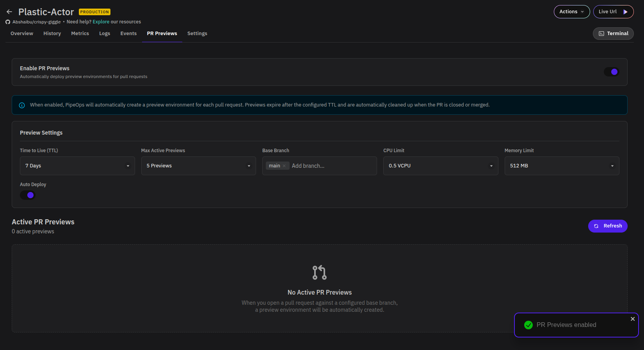Open the Abshaibu/crispy-giggle repository link
The image size is (644, 350).
[x=37, y=22]
